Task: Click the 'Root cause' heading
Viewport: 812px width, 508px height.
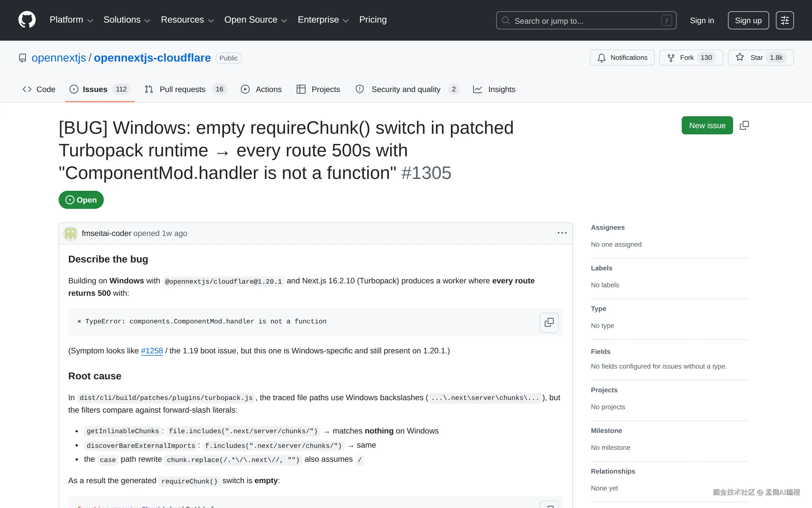Action: point(95,376)
